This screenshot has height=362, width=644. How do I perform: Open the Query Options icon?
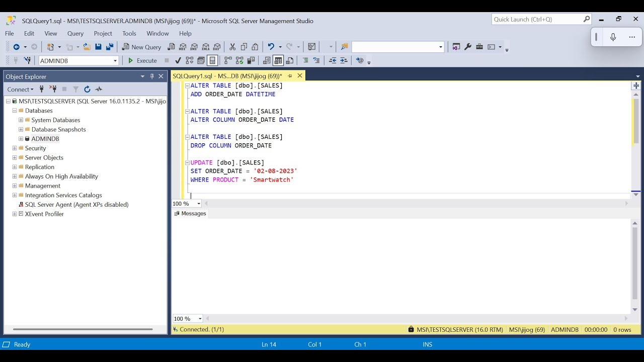201,60
